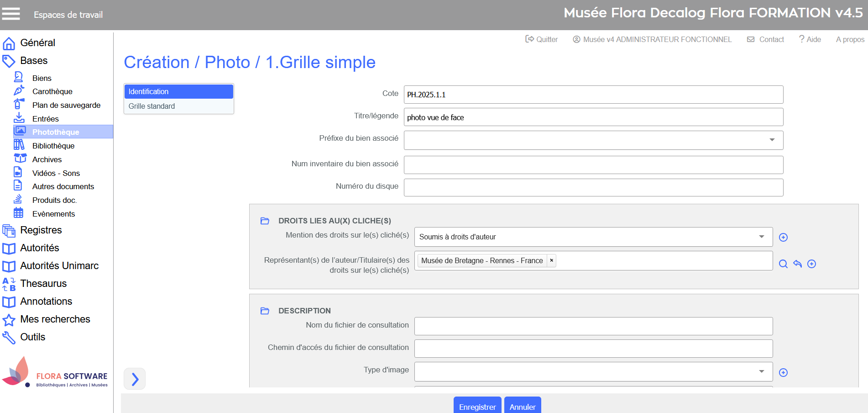
Task: Collapse the DESCRIPTION section folder icon
Action: click(x=265, y=311)
